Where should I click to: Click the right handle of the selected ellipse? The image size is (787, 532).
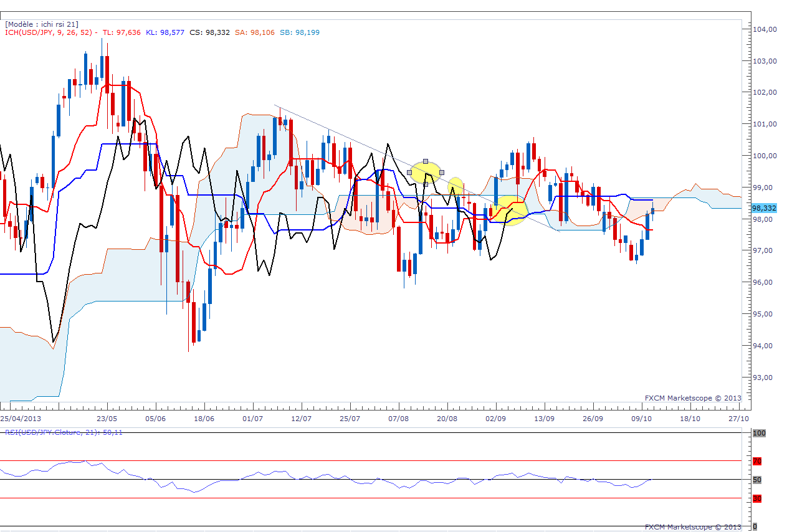[442, 172]
